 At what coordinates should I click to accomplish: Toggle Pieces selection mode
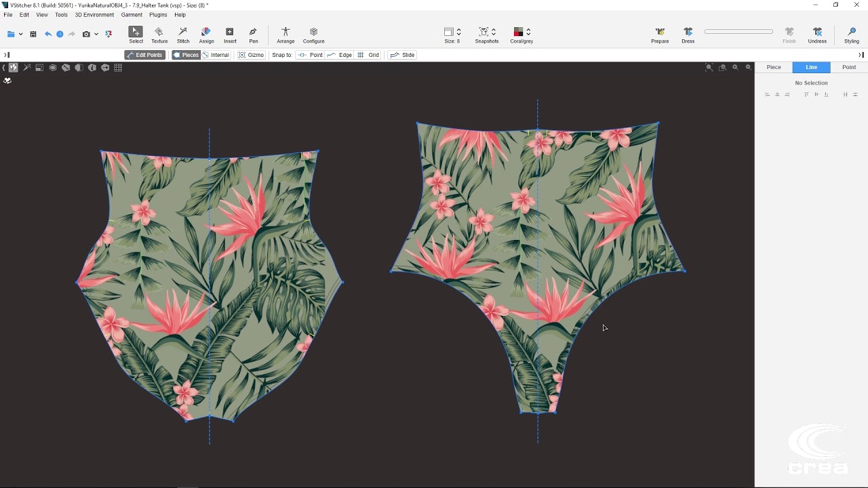click(x=186, y=55)
